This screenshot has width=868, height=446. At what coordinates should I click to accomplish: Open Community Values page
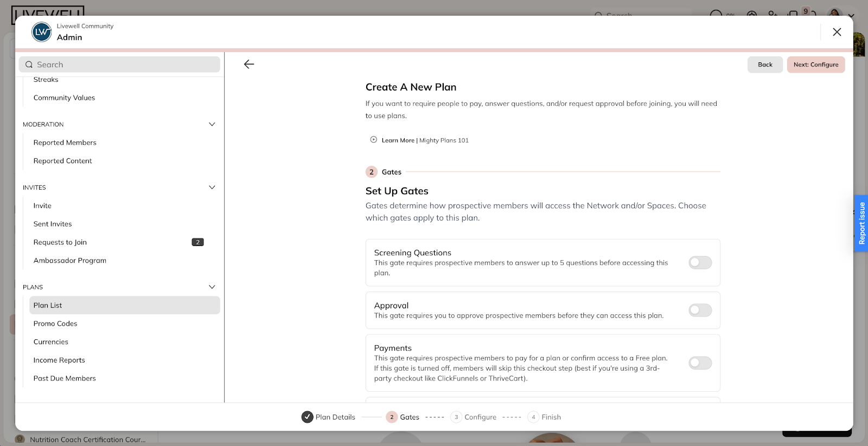pos(64,98)
